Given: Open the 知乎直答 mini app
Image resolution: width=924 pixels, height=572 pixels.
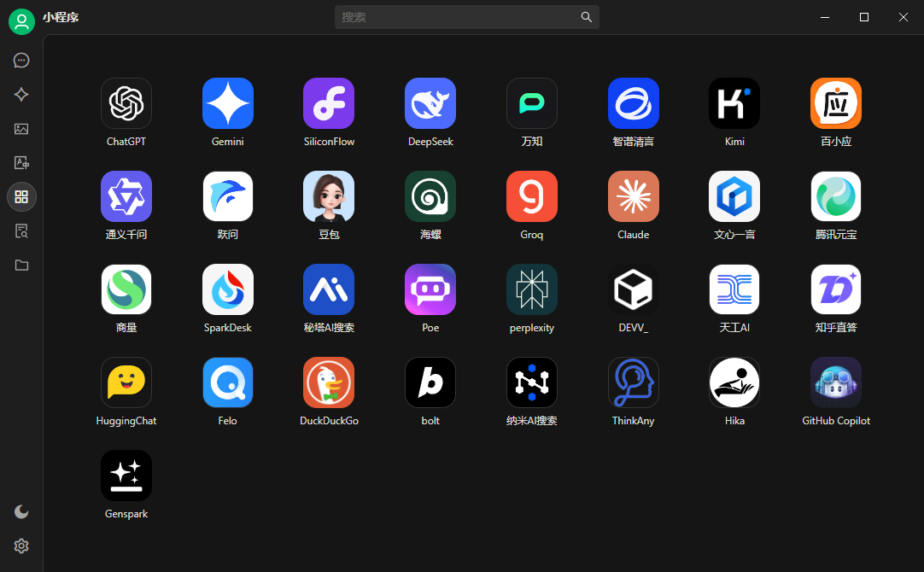Looking at the screenshot, I should coord(835,289).
